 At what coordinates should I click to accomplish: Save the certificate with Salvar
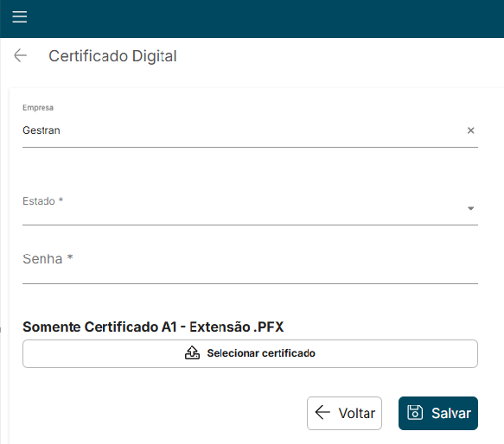point(438,413)
